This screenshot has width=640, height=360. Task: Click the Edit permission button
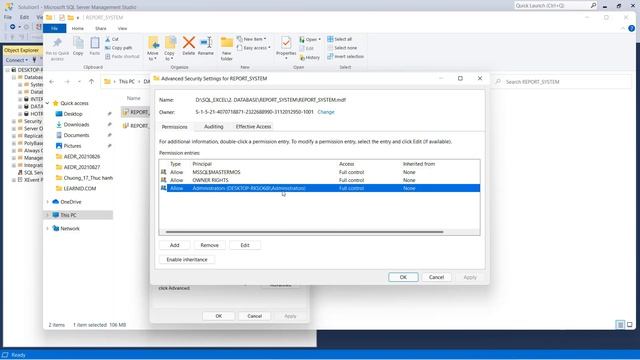[245, 245]
